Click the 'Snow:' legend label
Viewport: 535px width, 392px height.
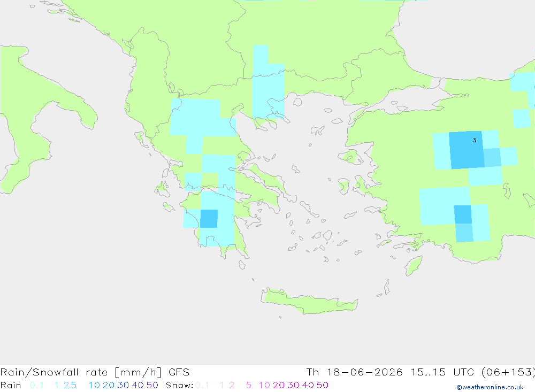pos(179,385)
